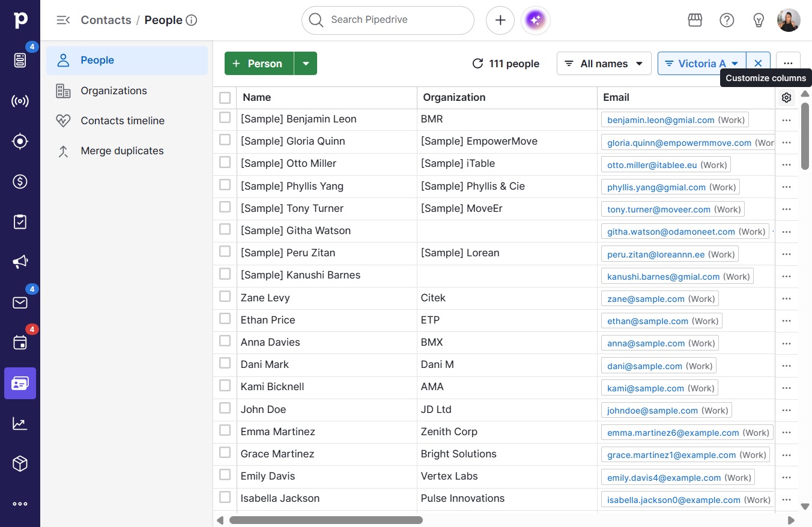Open the Marketplace store icon
This screenshot has width=812, height=527.
click(x=695, y=20)
